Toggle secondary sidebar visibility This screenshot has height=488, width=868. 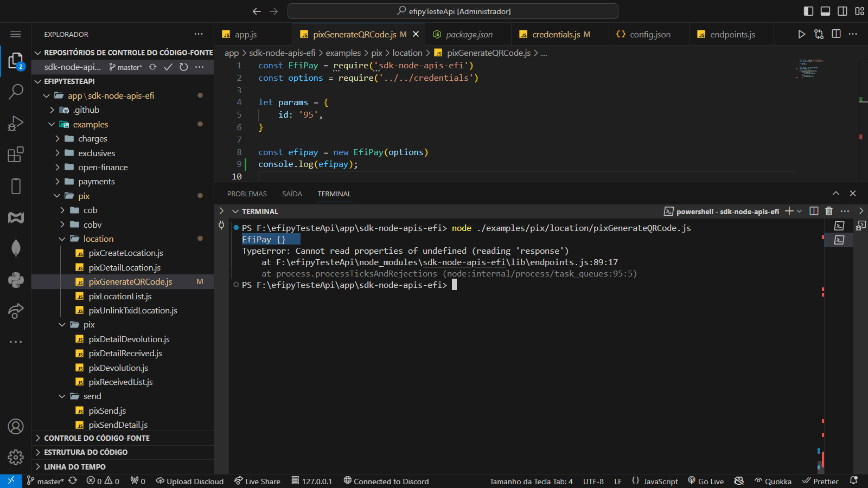click(843, 11)
